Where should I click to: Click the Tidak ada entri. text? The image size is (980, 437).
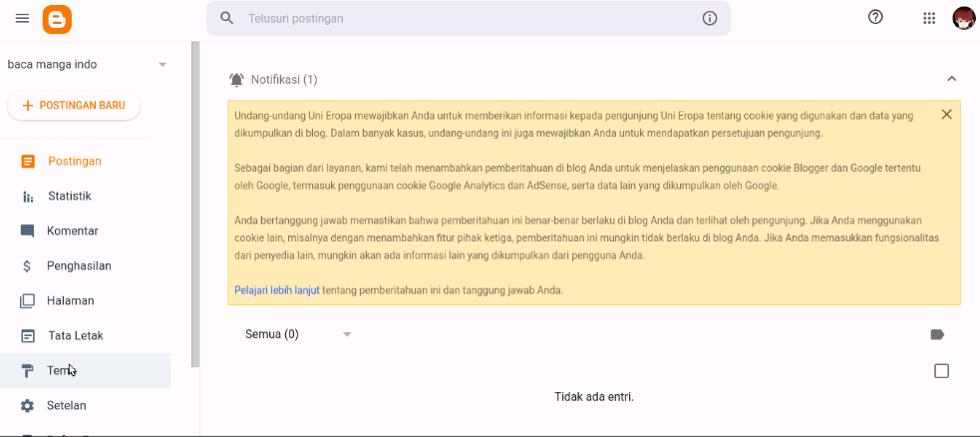click(594, 397)
